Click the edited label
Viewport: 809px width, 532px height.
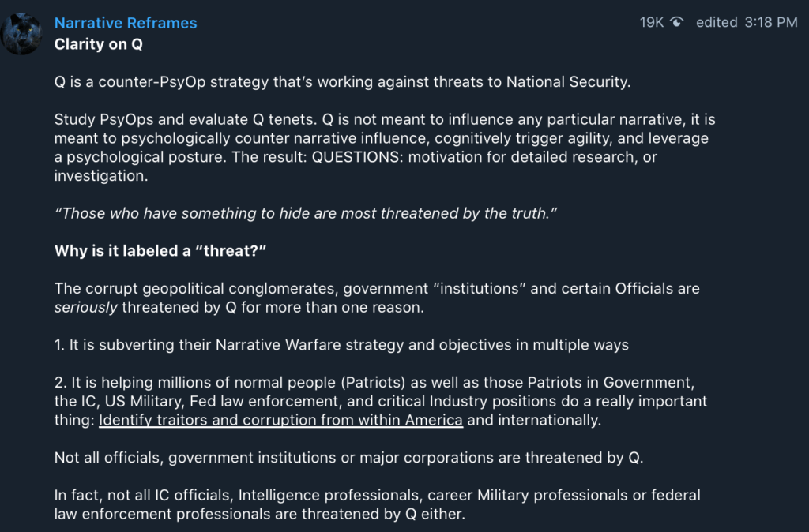pos(717,23)
